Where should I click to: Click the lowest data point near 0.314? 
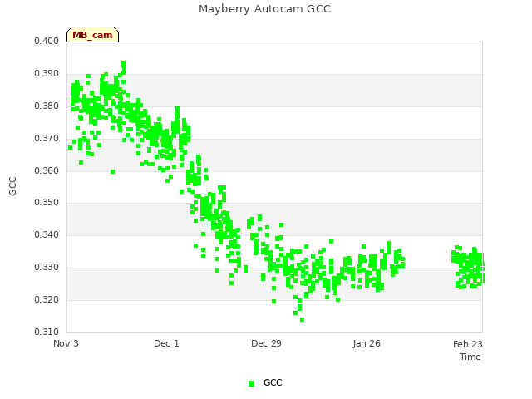(x=302, y=319)
